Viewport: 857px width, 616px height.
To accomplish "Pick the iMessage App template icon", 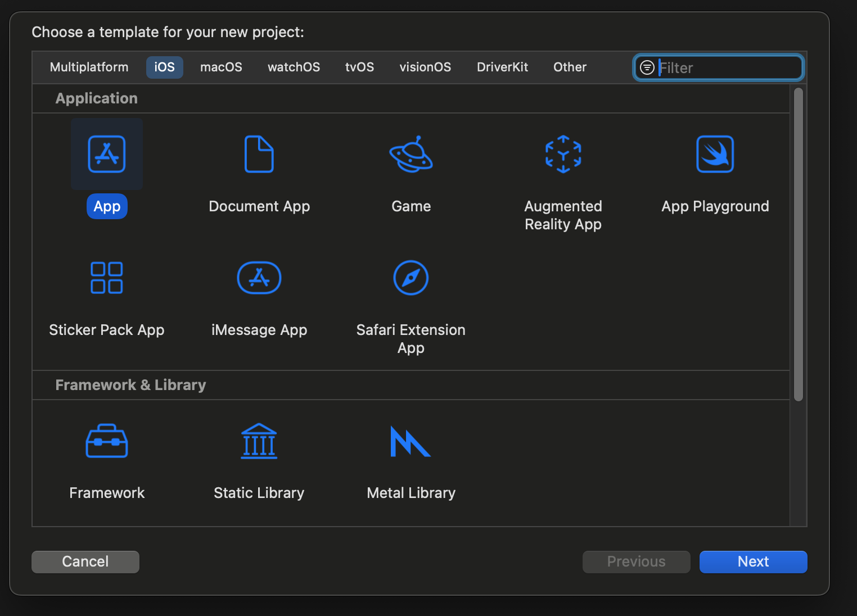I will pyautogui.click(x=259, y=278).
